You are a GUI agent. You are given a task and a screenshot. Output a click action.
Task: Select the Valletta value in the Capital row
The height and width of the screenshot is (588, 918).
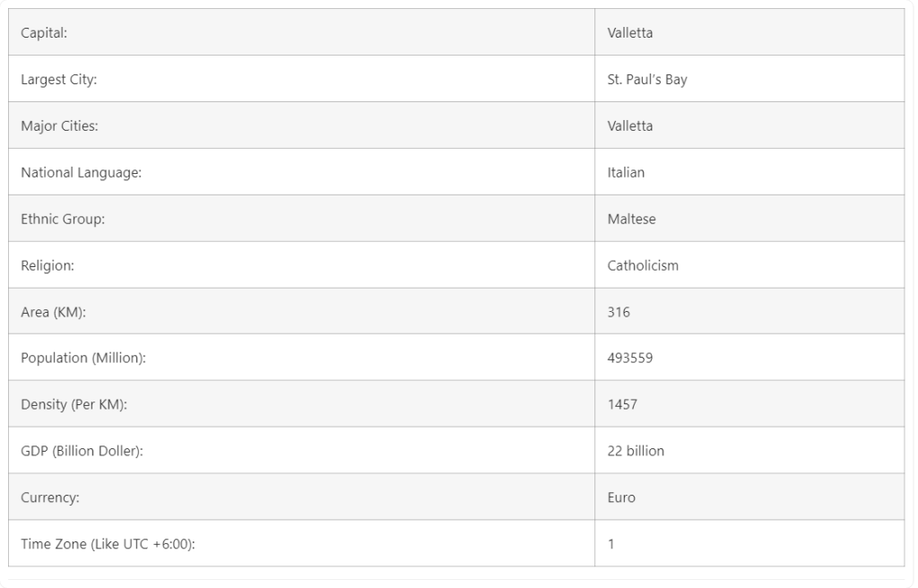coord(630,33)
